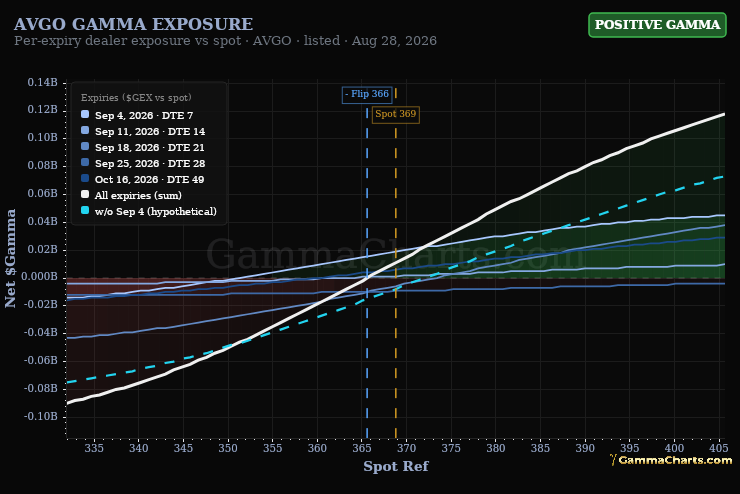Click the x-axis tick label 380
This screenshot has width=740, height=494.
point(496,448)
